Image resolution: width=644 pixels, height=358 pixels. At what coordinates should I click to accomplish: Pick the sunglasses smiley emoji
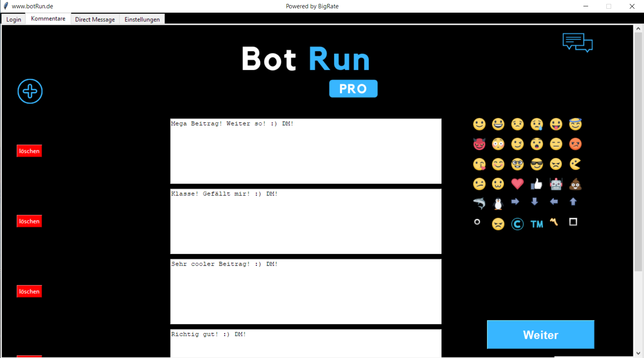pos(537,164)
